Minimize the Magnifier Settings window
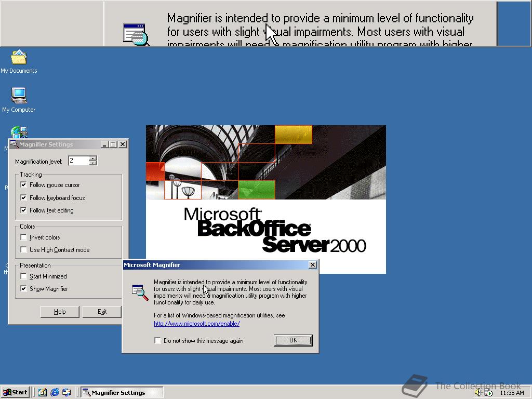Image resolution: width=532 pixels, height=399 pixels. [104, 144]
